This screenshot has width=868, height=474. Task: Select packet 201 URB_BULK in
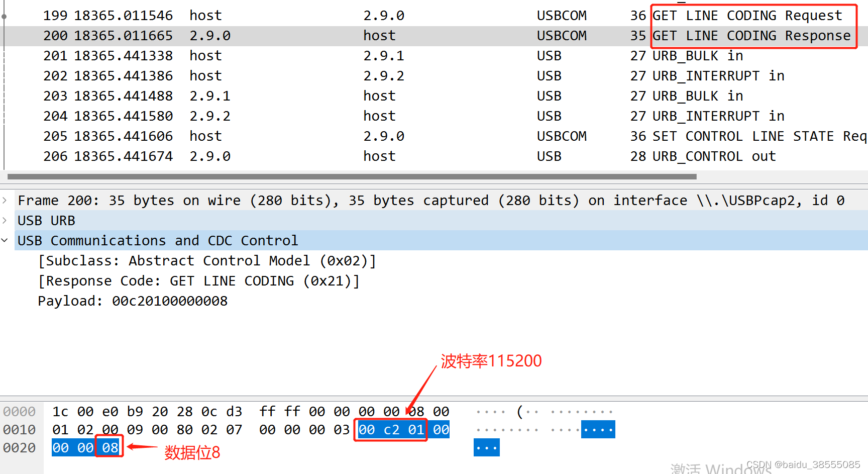[352, 55]
